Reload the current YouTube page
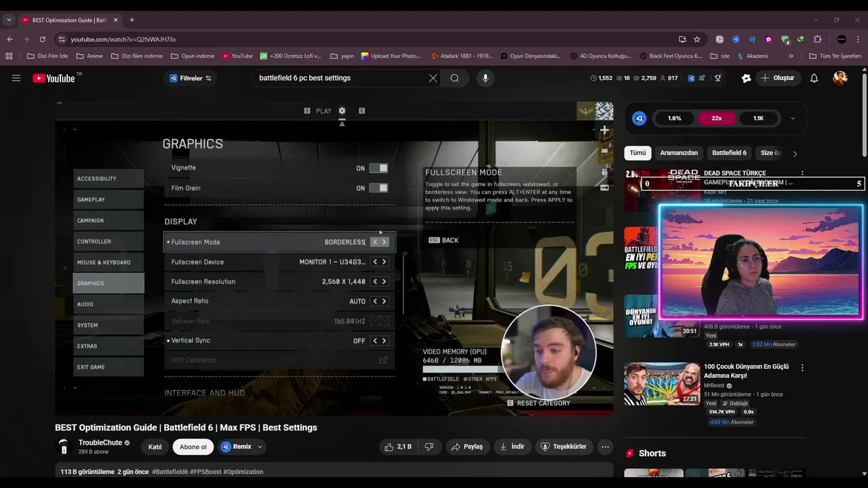The height and width of the screenshot is (488, 868). [x=42, y=39]
